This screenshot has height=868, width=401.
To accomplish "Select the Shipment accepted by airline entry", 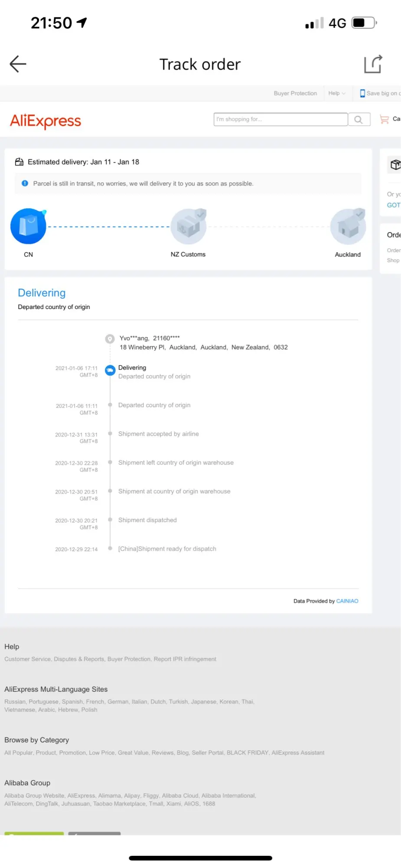I will click(159, 434).
